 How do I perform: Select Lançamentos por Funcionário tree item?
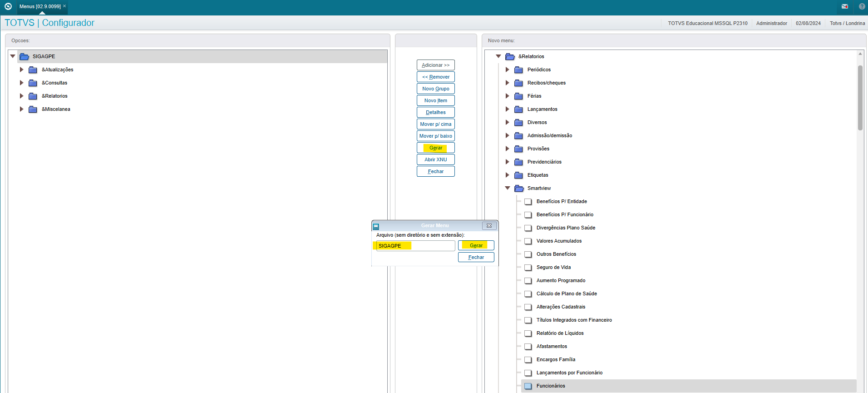tap(569, 373)
